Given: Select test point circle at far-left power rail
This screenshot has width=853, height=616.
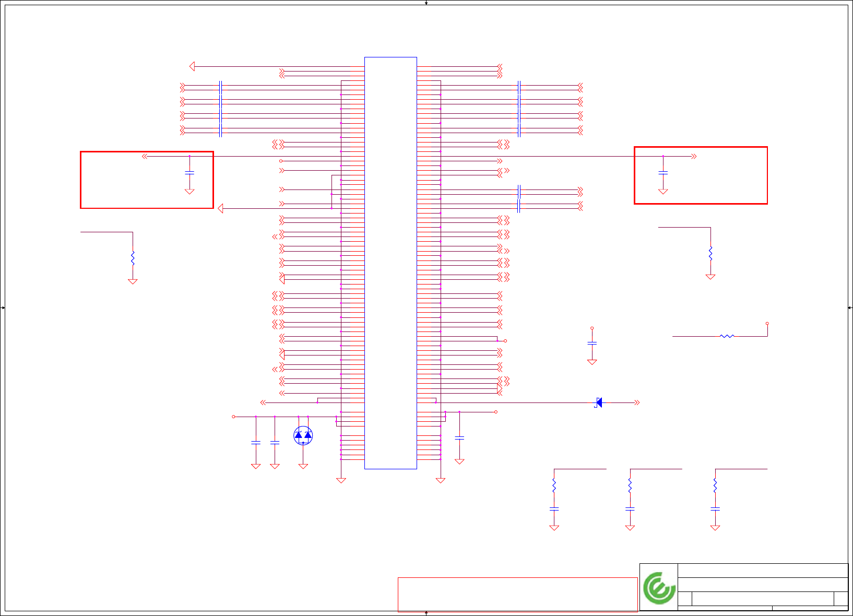Looking at the screenshot, I should 233,417.
